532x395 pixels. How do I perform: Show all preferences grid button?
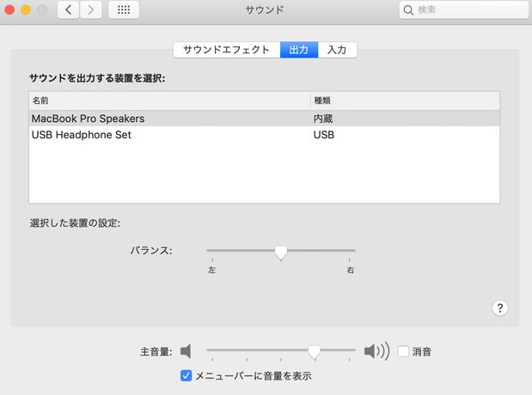124,9
